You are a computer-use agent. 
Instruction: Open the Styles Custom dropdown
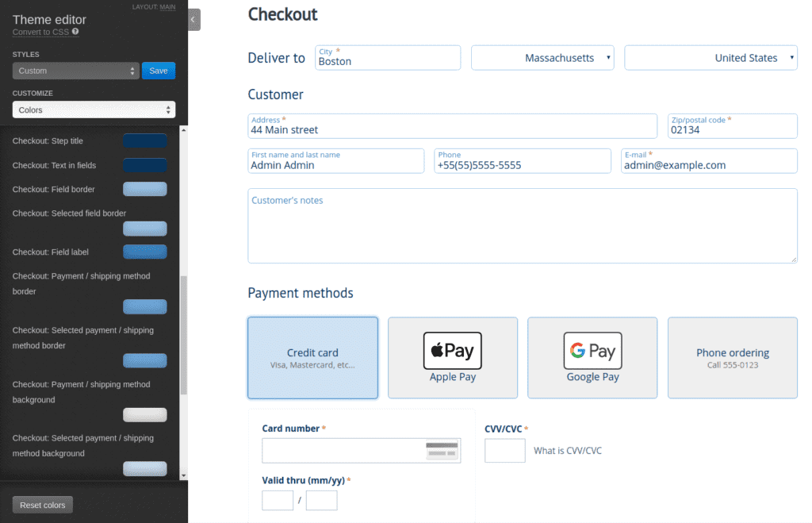(75, 71)
